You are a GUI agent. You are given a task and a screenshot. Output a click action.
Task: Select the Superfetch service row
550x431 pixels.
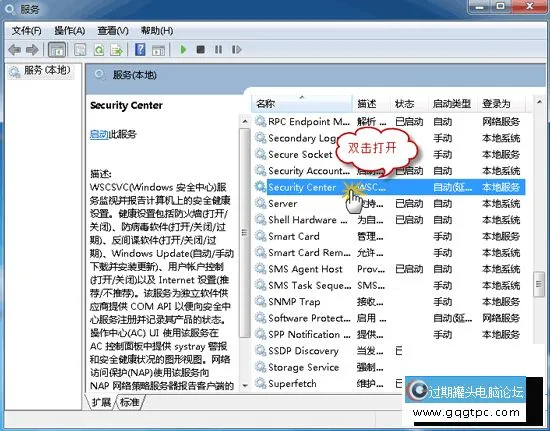pyautogui.click(x=328, y=384)
